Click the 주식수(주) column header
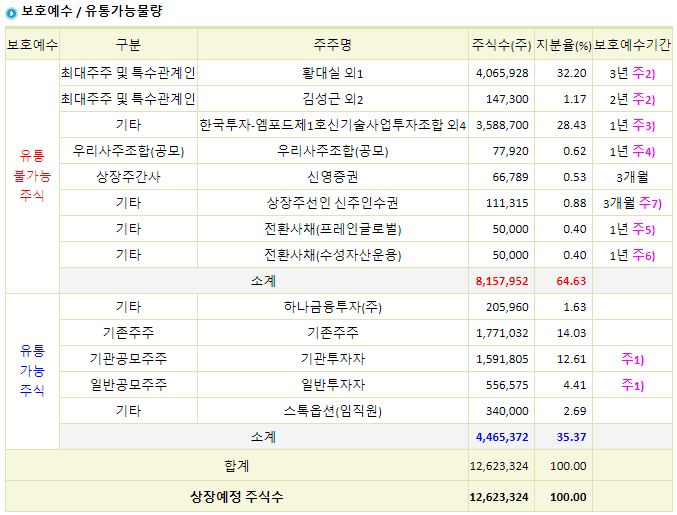 [x=501, y=44]
